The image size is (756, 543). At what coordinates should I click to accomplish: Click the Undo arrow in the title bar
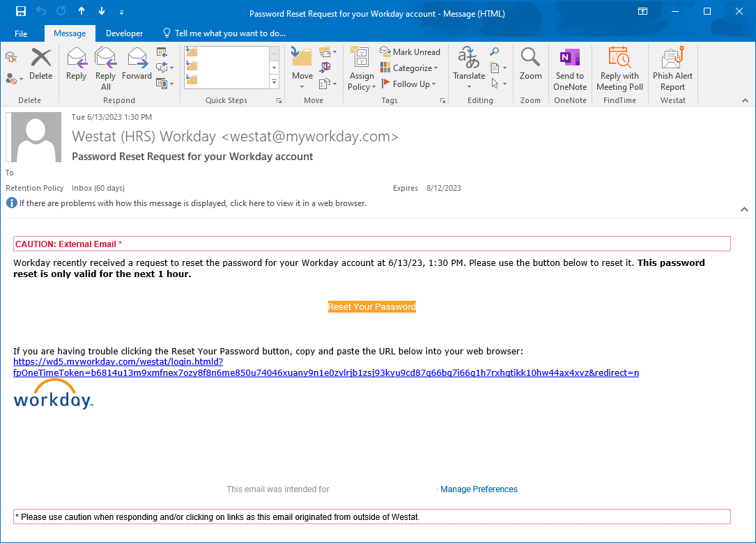click(41, 11)
